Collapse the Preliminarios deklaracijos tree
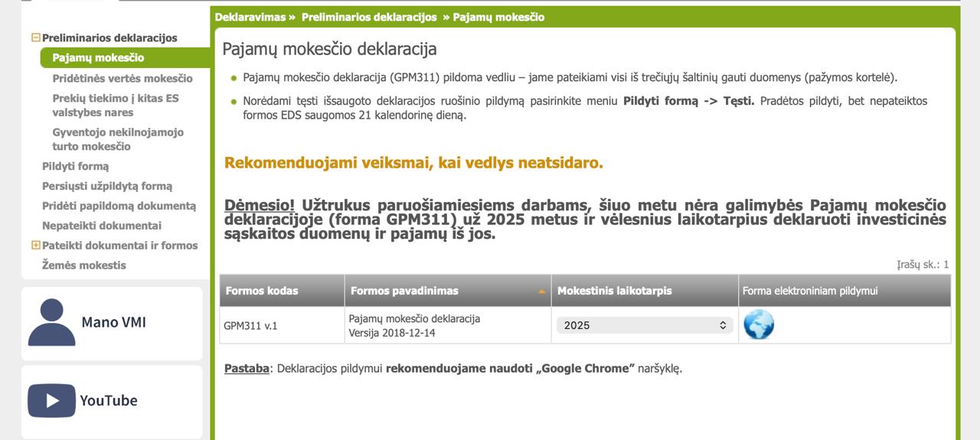Image resolution: width=980 pixels, height=440 pixels. [x=35, y=37]
